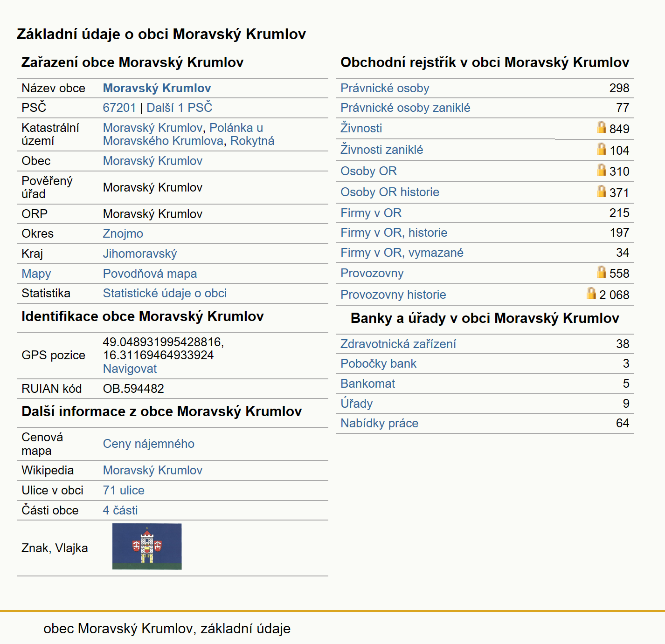
Task: Show the 71 ulice list
Action: (124, 490)
